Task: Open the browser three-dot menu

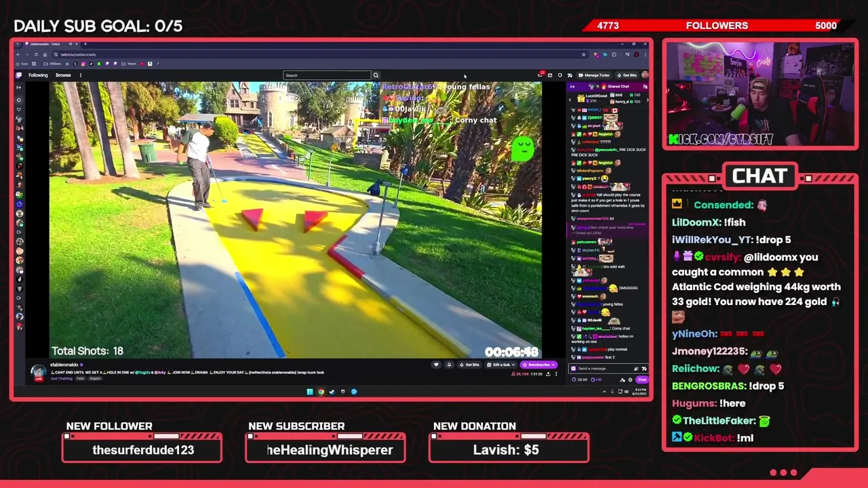Action: (x=646, y=54)
